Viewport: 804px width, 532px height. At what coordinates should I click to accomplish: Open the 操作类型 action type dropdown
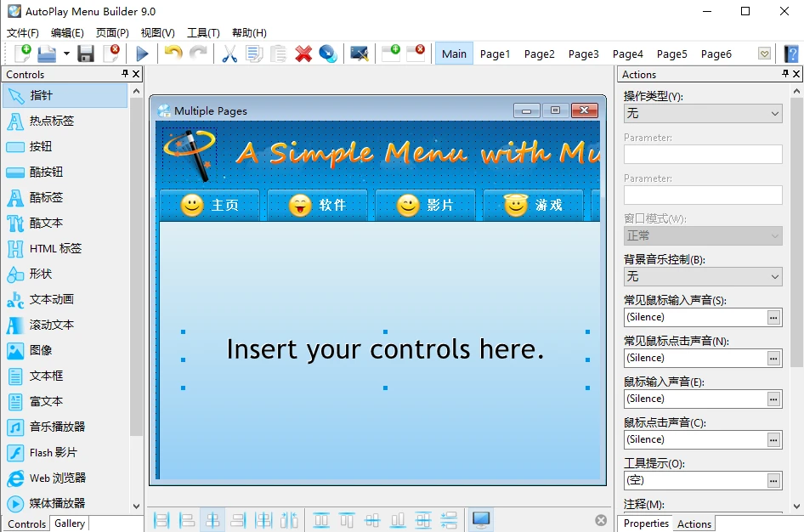[x=702, y=113]
